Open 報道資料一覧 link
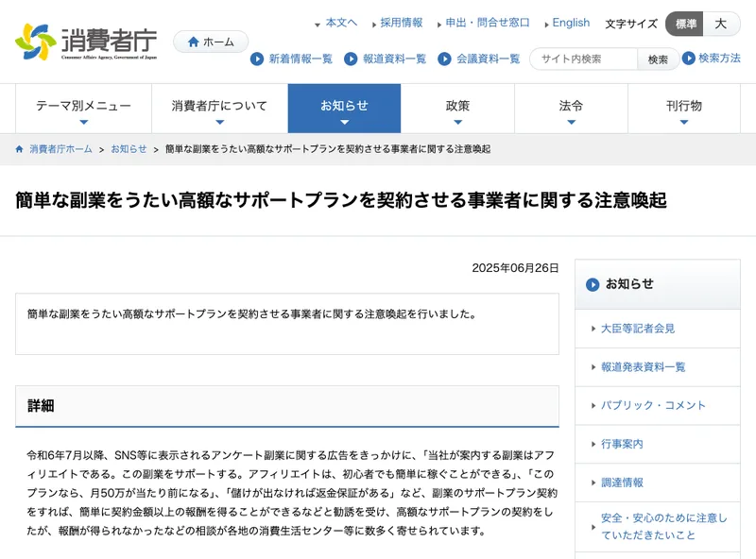The width and height of the screenshot is (756, 559). (394, 59)
